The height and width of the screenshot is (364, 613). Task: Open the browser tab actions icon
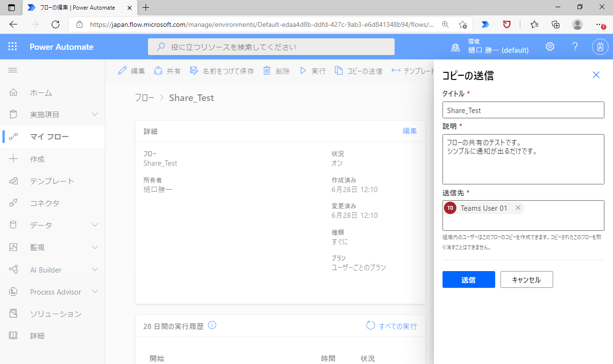coord(12,7)
